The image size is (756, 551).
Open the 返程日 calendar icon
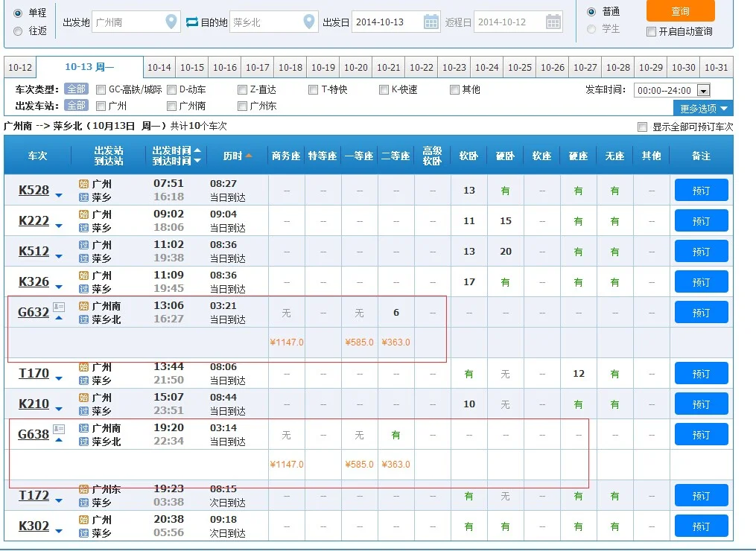pyautogui.click(x=553, y=22)
